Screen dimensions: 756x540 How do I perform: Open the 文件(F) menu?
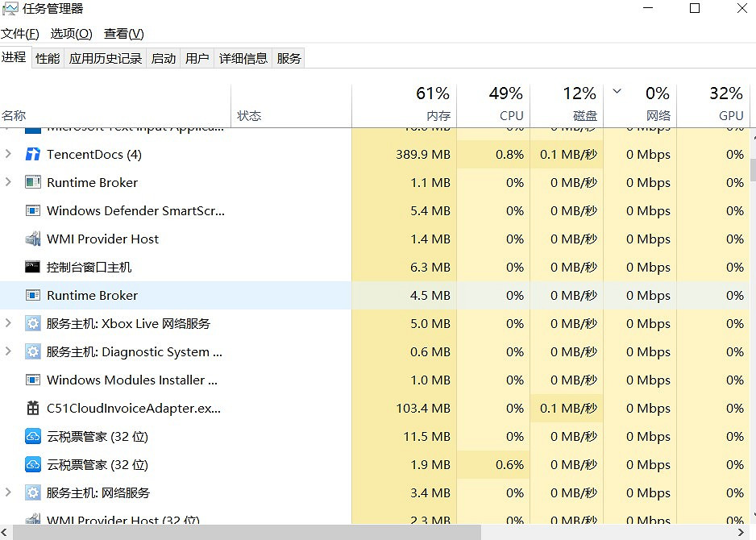click(x=20, y=34)
